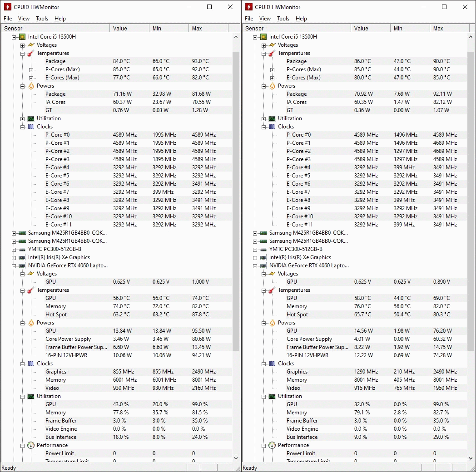The height and width of the screenshot is (472, 476).
Task: Click CPU Temperatures thermometer icon in right window
Action: point(272,53)
